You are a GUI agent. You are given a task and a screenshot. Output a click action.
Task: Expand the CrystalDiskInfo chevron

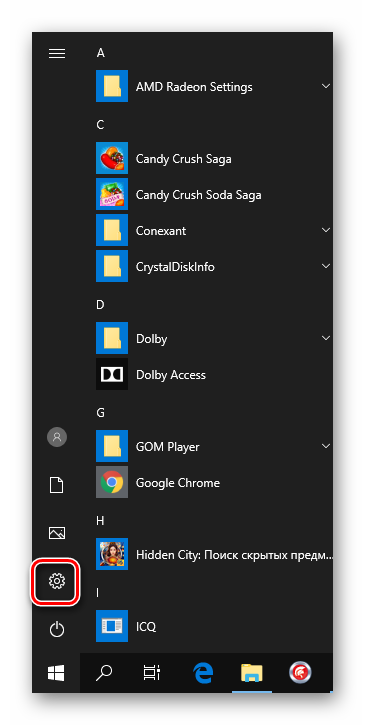pyautogui.click(x=326, y=266)
